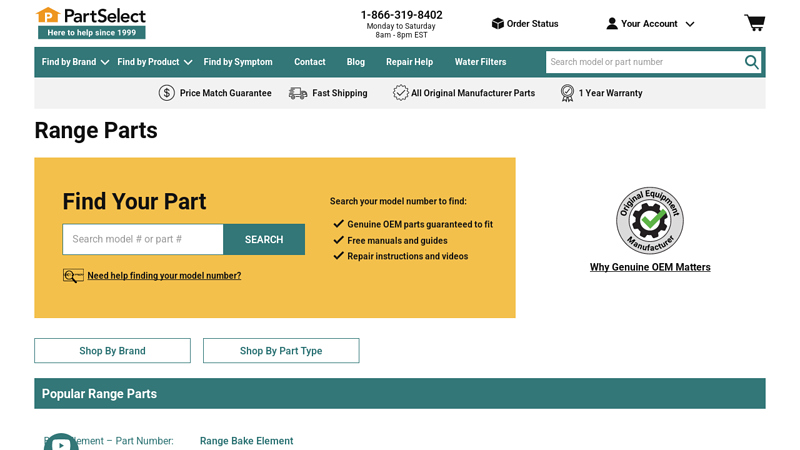Open Water Filters section
800x450 pixels.
pos(481,62)
